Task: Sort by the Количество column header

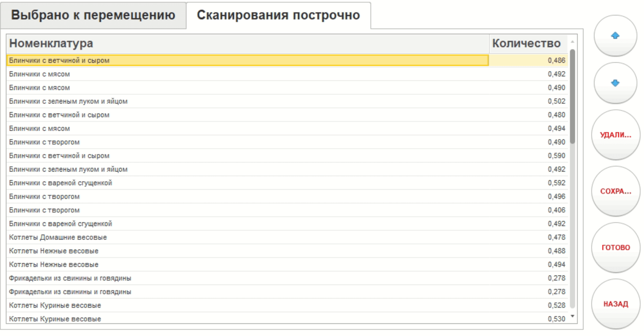Action: click(527, 43)
